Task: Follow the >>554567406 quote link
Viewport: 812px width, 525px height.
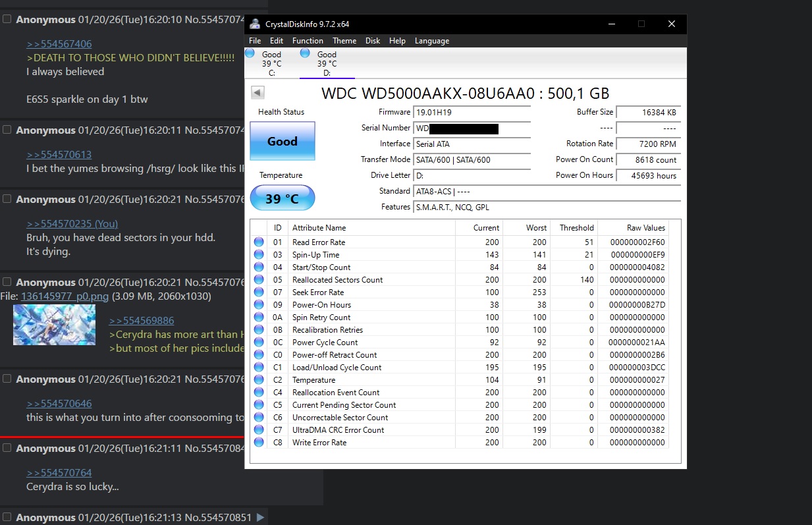Action: pyautogui.click(x=59, y=44)
